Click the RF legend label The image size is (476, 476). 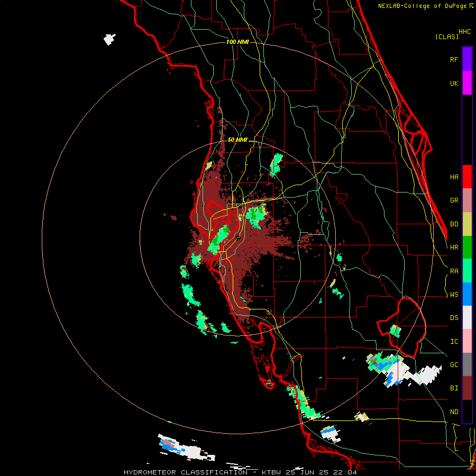pos(454,59)
